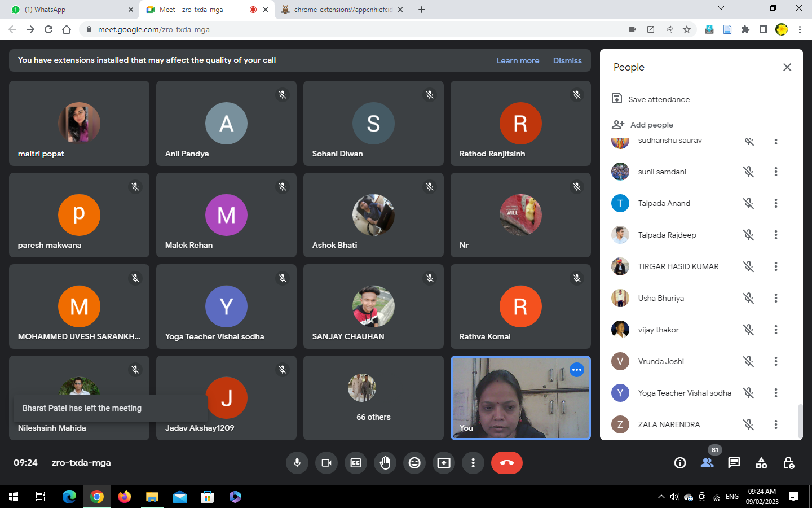
Task: Switch to the chrome-extension tab
Action: (x=342, y=10)
